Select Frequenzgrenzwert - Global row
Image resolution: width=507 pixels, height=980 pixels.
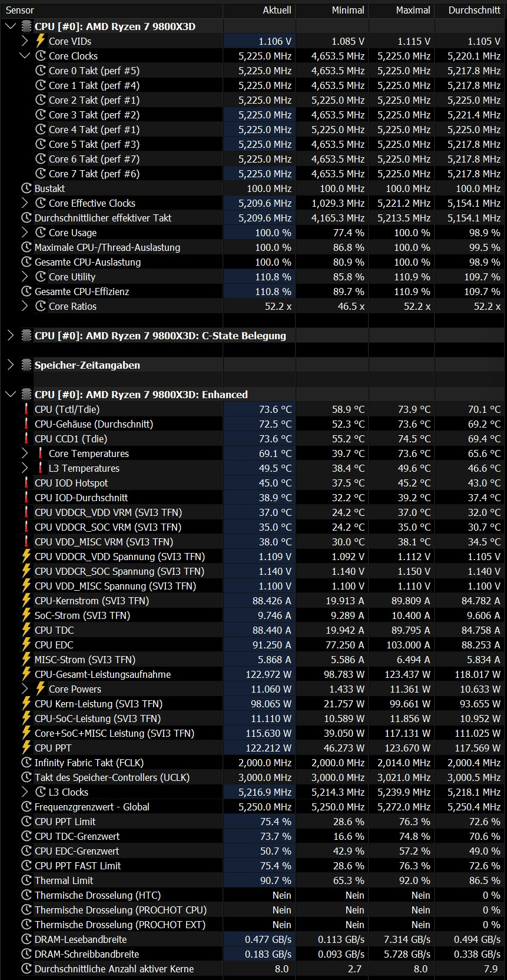pyautogui.click(x=253, y=807)
